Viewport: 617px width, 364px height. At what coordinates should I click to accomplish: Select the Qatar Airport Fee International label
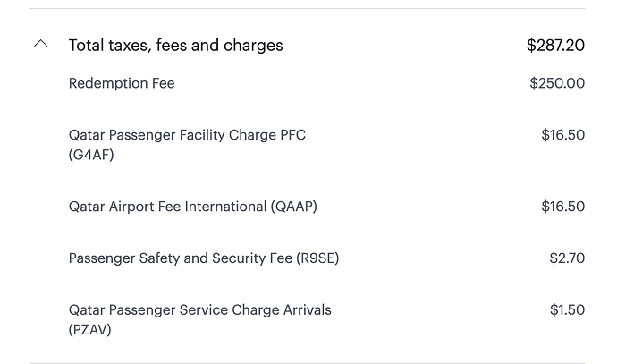point(168,207)
